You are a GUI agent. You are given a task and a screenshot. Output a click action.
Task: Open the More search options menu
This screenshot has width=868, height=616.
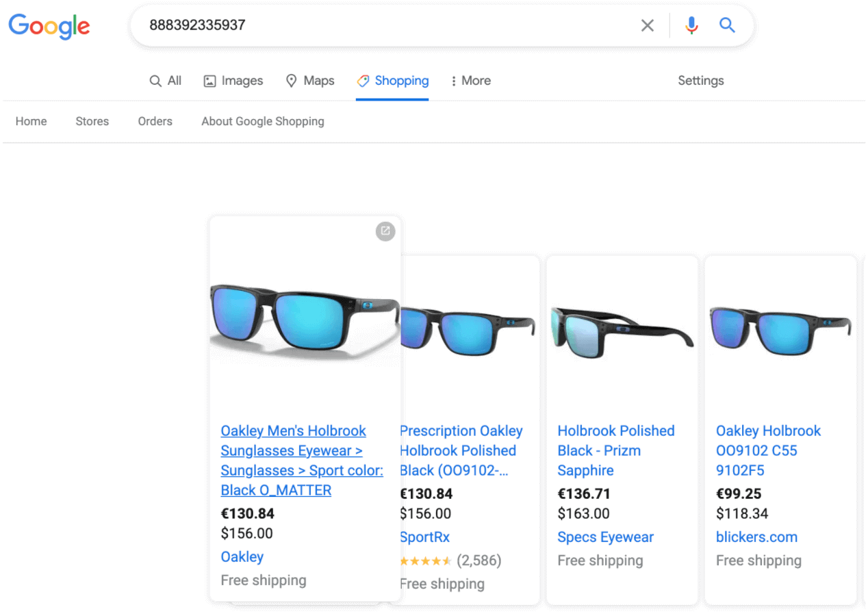(x=470, y=80)
